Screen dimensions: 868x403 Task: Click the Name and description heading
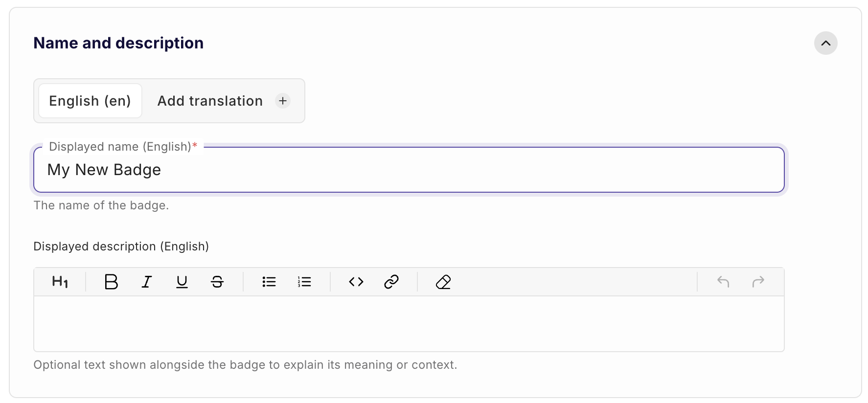coord(118,43)
